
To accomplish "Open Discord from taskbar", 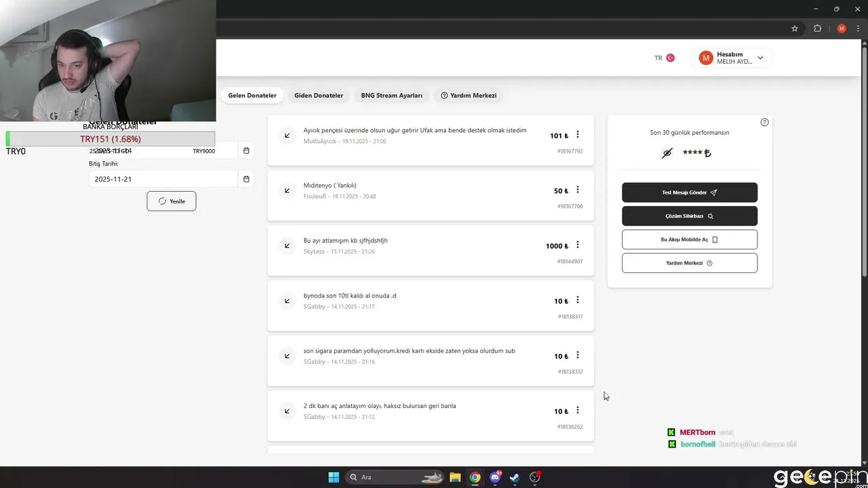I will 496,477.
